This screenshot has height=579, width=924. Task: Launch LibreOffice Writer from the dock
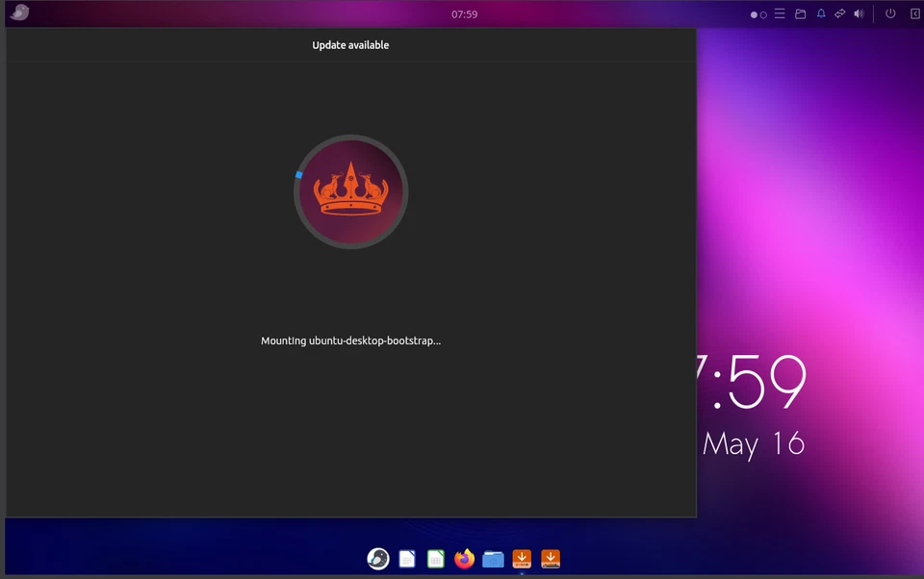coord(406,559)
